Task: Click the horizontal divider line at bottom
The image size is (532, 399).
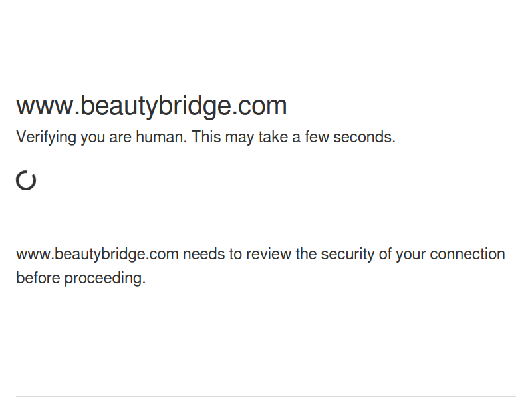Action: [266, 396]
